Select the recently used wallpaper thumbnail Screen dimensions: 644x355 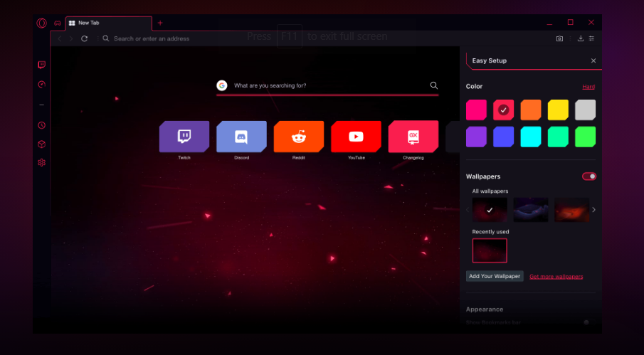click(x=490, y=250)
